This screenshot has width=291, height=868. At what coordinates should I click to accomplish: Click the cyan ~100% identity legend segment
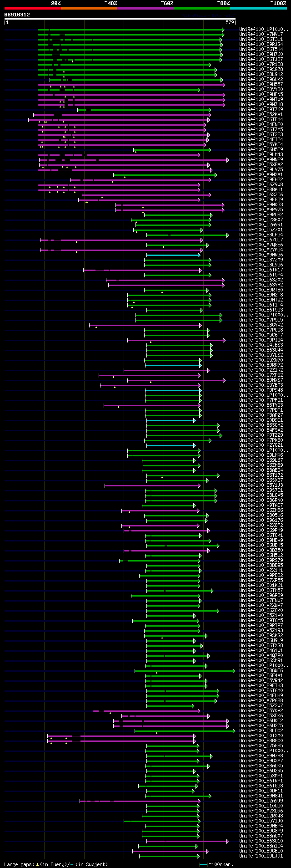[x=258, y=8]
